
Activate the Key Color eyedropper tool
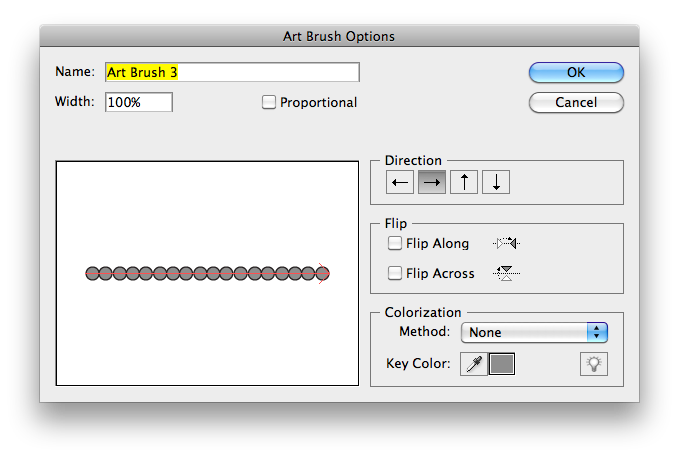[473, 364]
